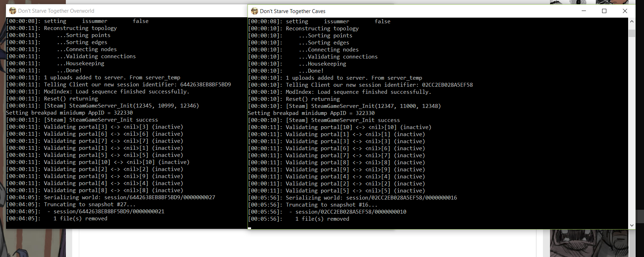
Task: Click the Overworld window app icon
Action: (x=12, y=11)
